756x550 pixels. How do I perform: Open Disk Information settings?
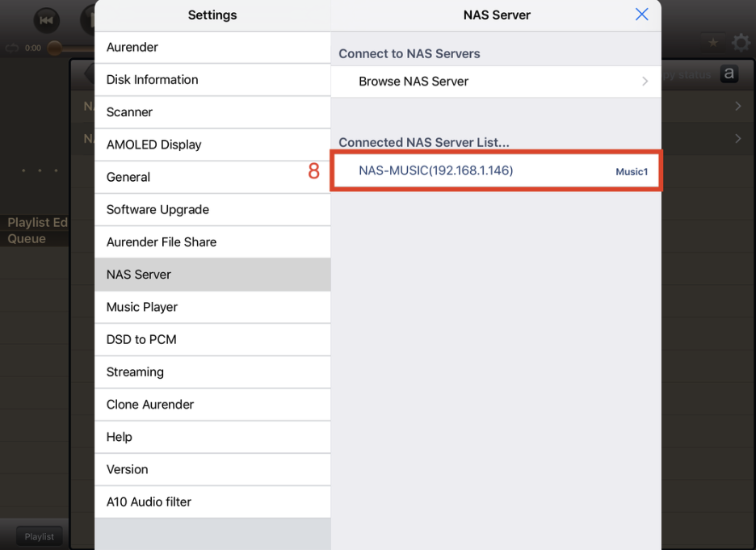tap(212, 79)
